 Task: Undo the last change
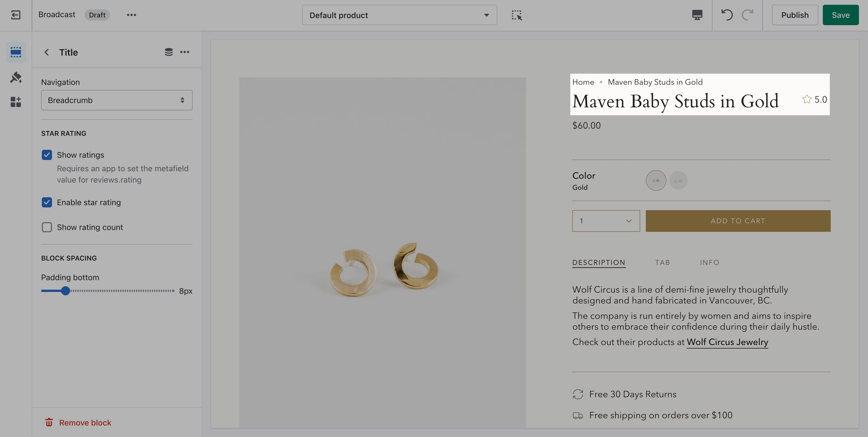[x=727, y=15]
